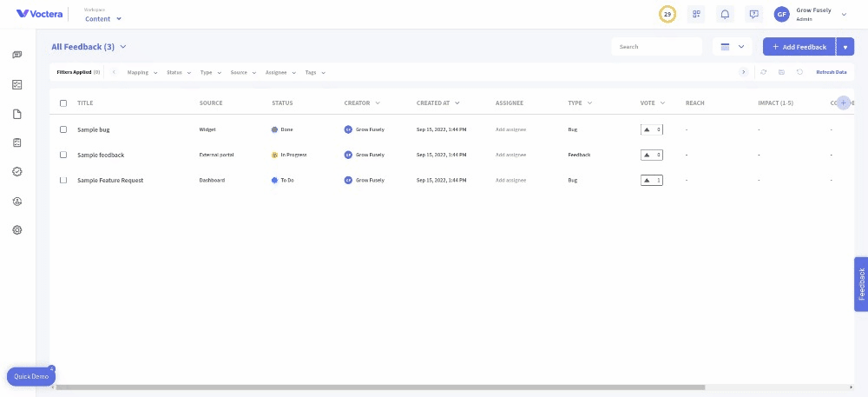Add assignee for Sample Feature Request
The width and height of the screenshot is (868, 397).
510,181
